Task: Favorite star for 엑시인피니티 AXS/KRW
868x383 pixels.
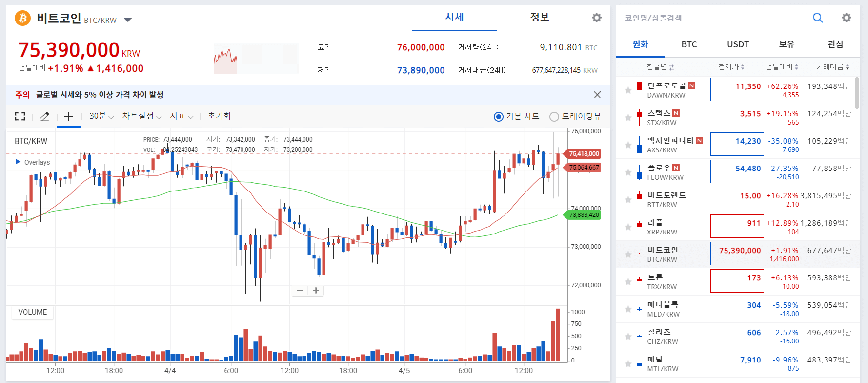Action: point(628,145)
